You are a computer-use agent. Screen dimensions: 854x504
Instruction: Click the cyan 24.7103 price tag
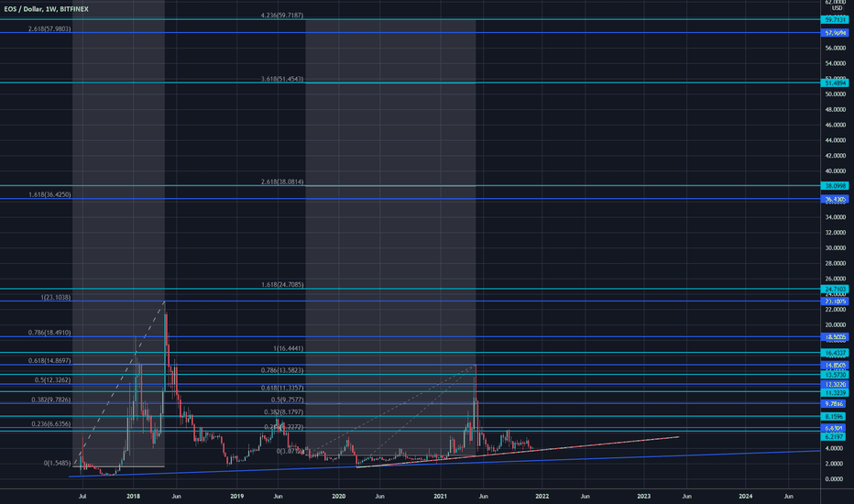point(835,290)
